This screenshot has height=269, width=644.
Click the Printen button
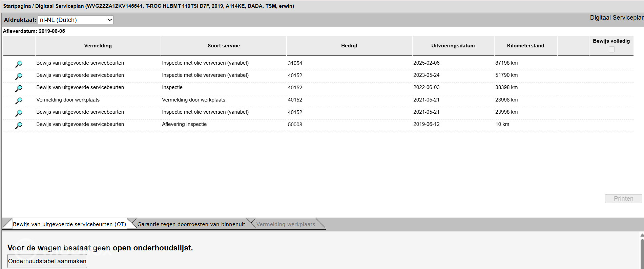[623, 199]
